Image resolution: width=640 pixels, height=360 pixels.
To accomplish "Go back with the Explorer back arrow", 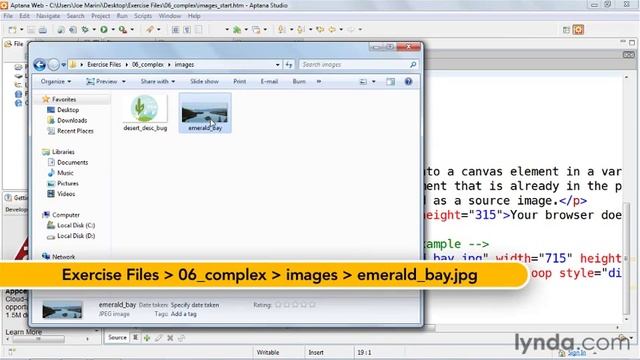I will pyautogui.click(x=40, y=64).
